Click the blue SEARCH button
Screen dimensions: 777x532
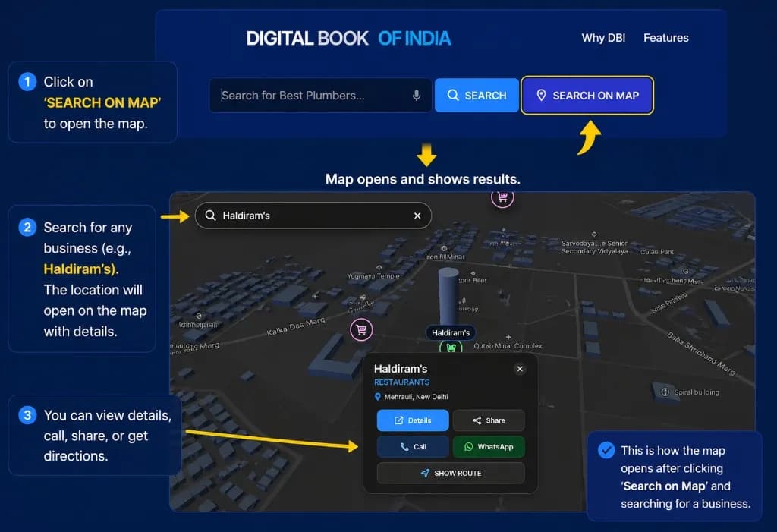pos(477,95)
